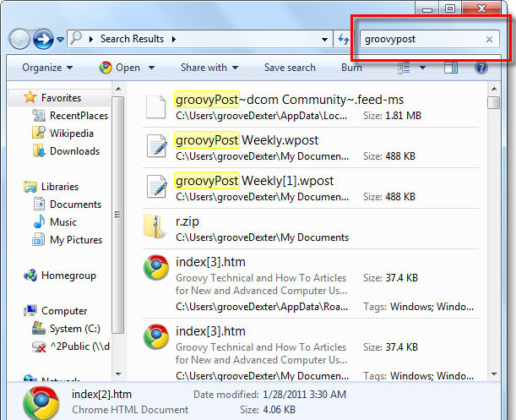Click System (C:) drive icon
This screenshot has height=420, width=516.
39,328
